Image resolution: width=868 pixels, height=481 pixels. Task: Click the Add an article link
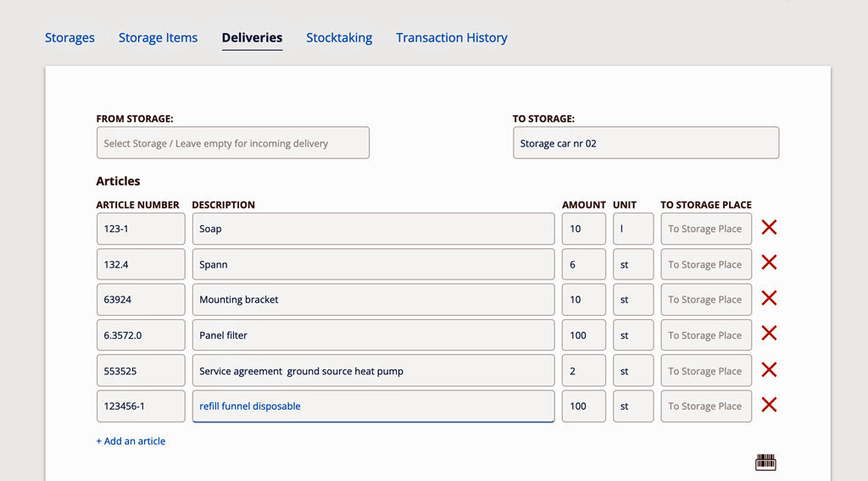pyautogui.click(x=131, y=441)
